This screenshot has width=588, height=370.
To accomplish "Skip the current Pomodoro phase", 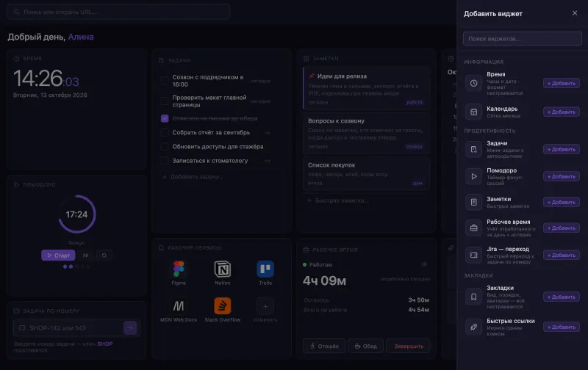I will coord(85,255).
